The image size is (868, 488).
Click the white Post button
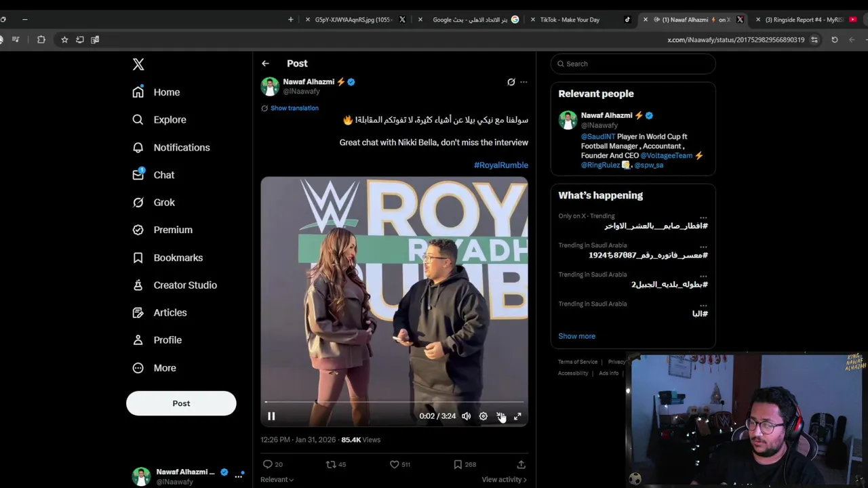181,403
